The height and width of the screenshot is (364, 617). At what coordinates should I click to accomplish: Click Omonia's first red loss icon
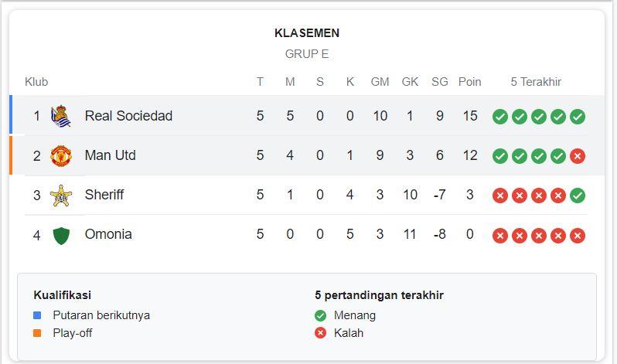click(500, 235)
